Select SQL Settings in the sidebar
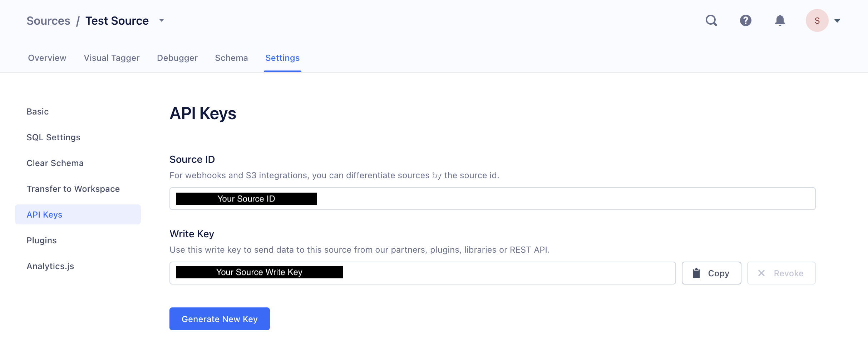Image resolution: width=868 pixels, height=350 pixels. [53, 137]
